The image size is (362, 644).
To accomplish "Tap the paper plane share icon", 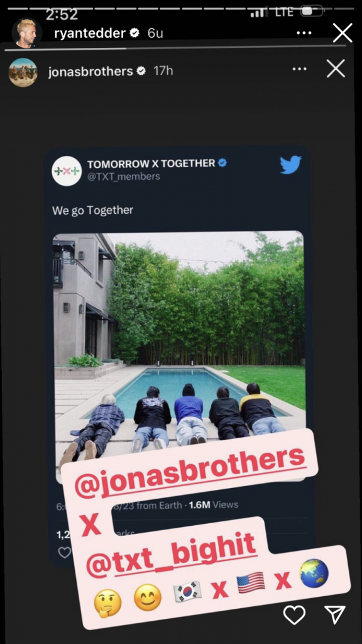I will 335,614.
